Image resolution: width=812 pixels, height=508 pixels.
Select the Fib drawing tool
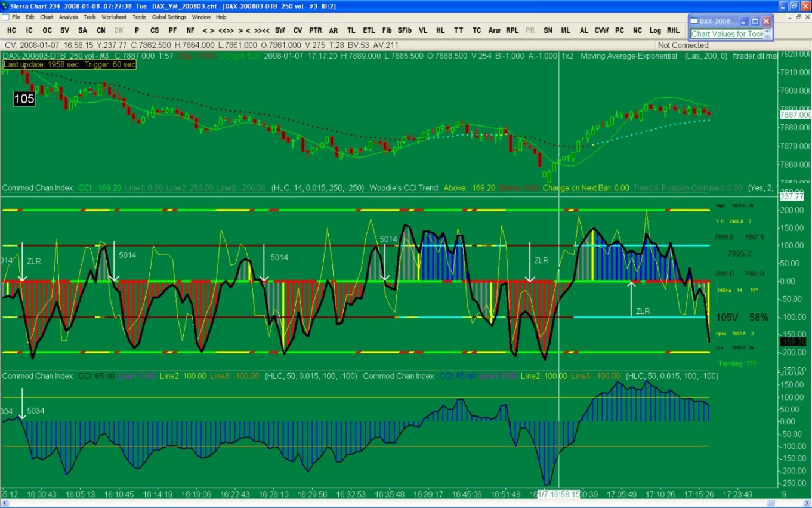387,30
